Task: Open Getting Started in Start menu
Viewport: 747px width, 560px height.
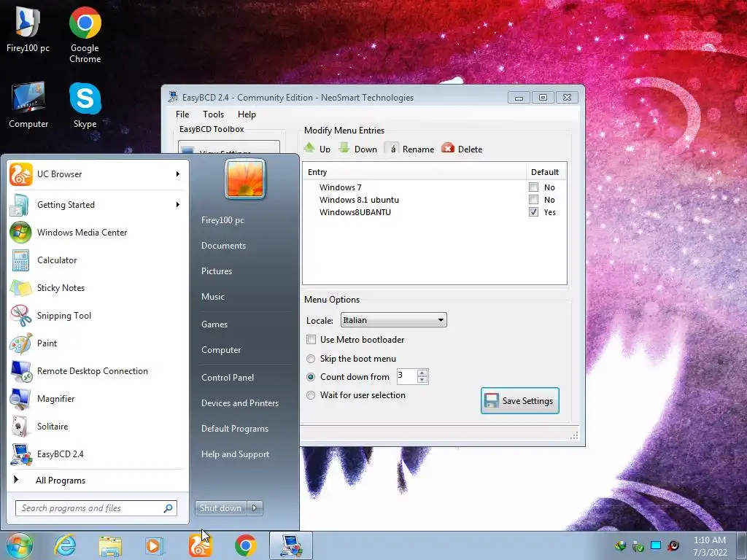Action: tap(98, 205)
